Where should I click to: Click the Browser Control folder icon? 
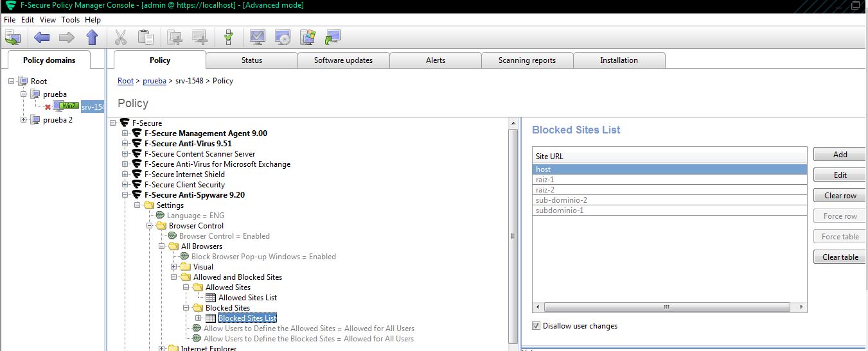point(161,226)
